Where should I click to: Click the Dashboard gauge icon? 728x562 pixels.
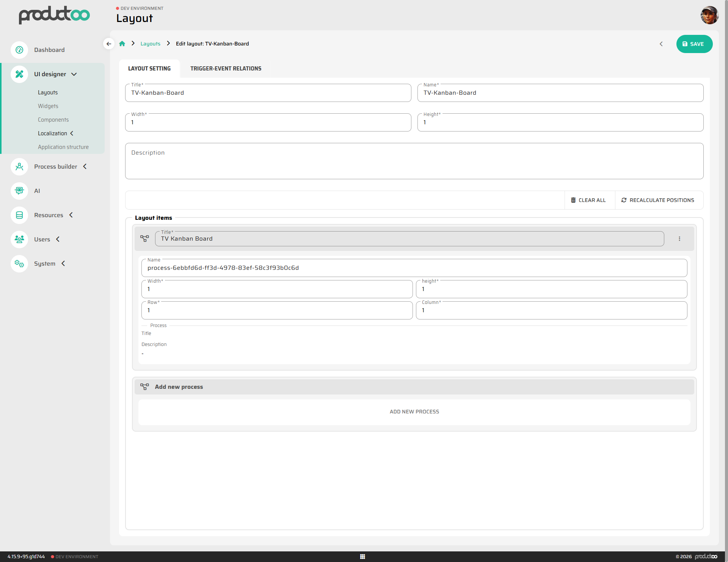pyautogui.click(x=19, y=50)
